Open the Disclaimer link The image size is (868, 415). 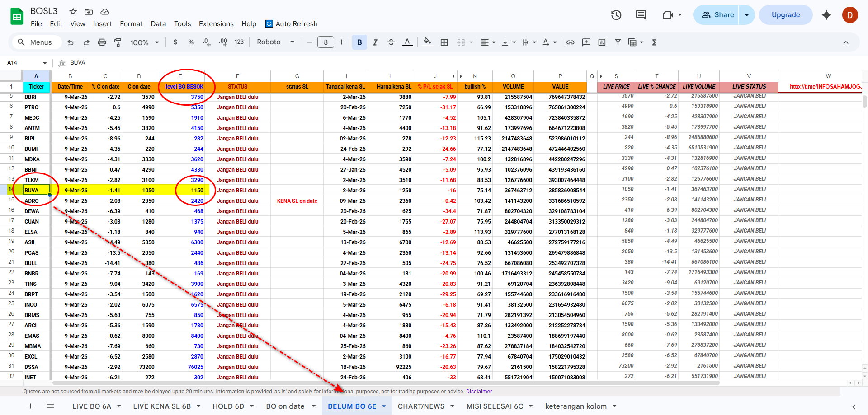(x=479, y=392)
